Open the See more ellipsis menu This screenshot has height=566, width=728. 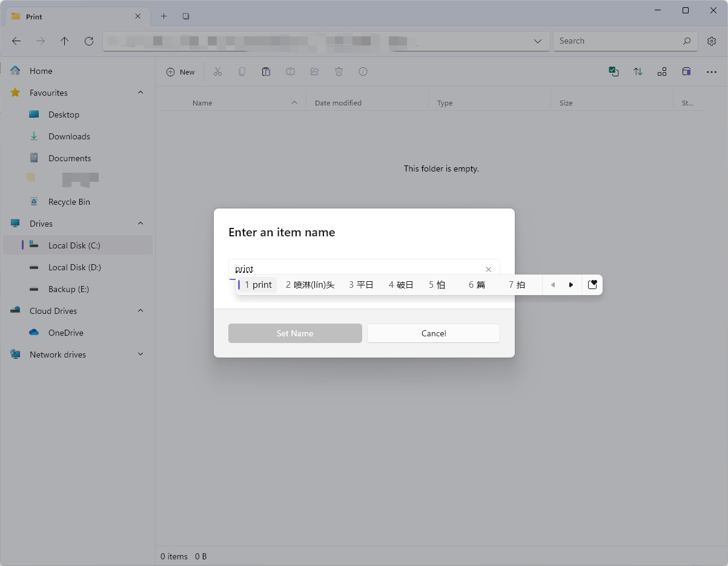click(712, 72)
